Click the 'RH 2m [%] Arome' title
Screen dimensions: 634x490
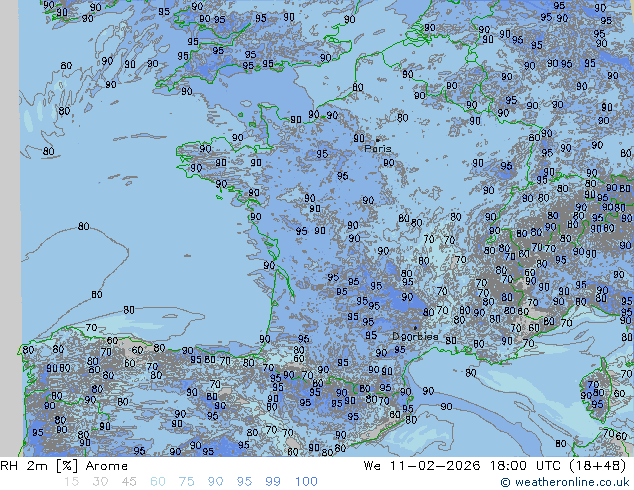pyautogui.click(x=64, y=466)
